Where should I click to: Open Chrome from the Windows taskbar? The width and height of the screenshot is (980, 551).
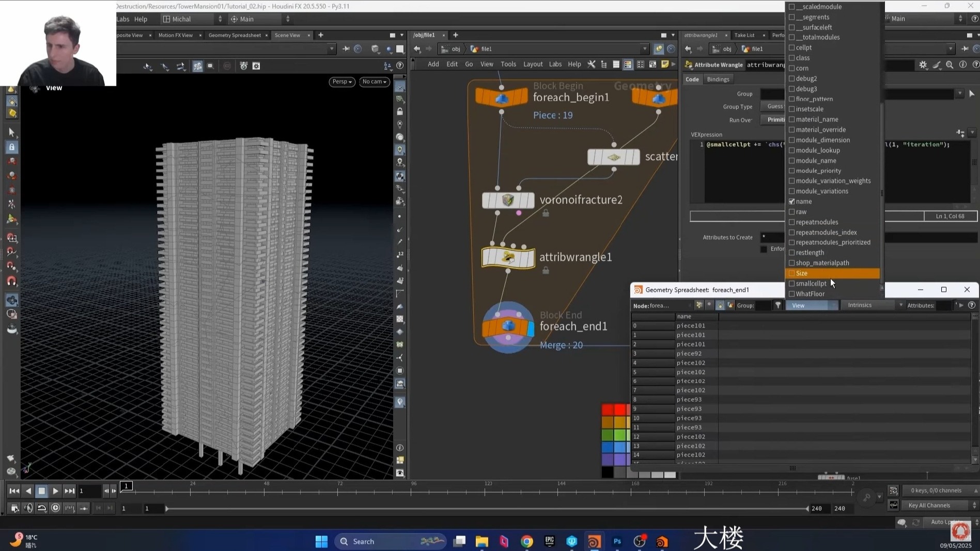click(x=526, y=541)
